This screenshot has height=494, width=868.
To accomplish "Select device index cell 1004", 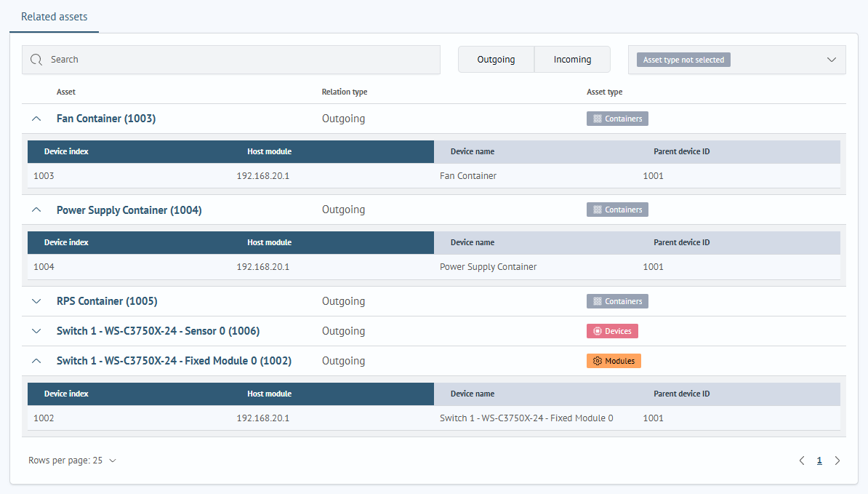I will 44,267.
